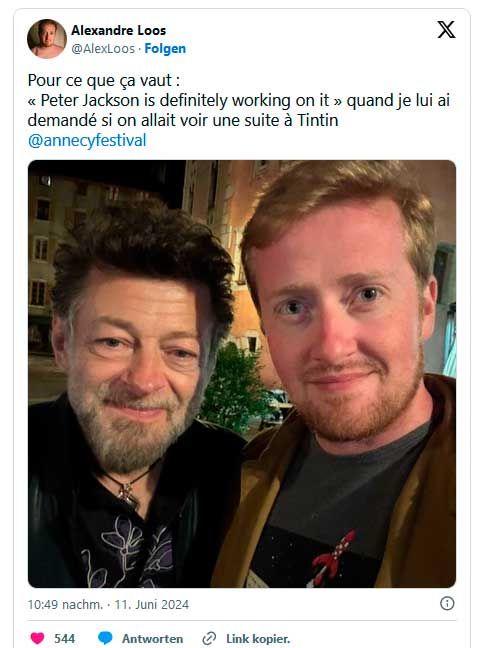Image resolution: width=482 pixels, height=648 pixels.
Task: Like the post with the heart icon
Action: tap(37, 638)
